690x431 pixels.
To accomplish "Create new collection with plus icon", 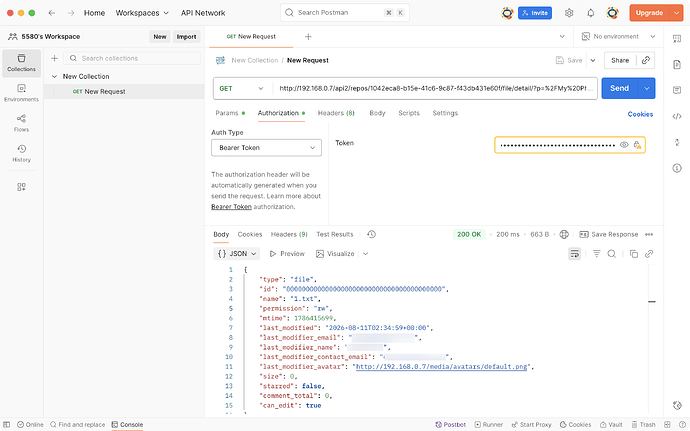I will [54, 58].
